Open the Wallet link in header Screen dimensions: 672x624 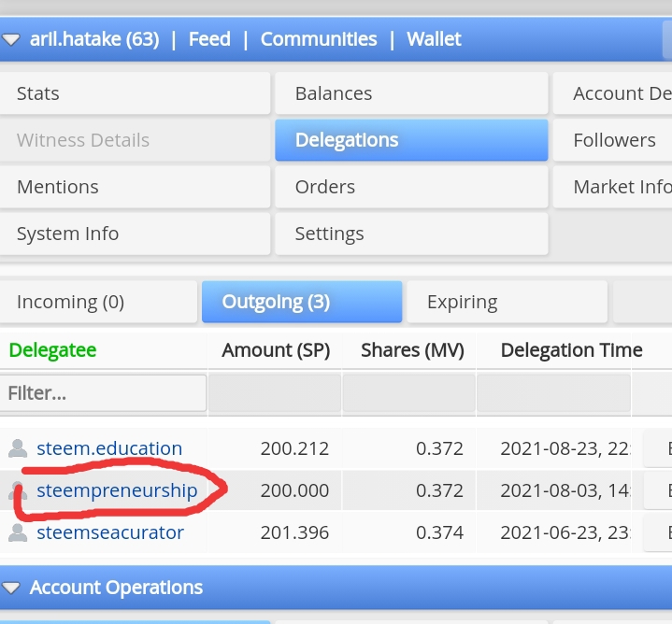pyautogui.click(x=434, y=39)
